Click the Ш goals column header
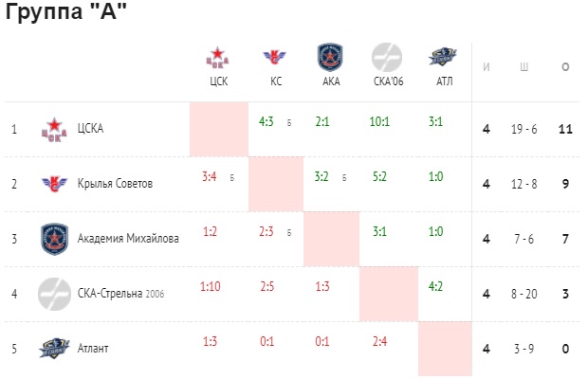 pyautogui.click(x=524, y=67)
